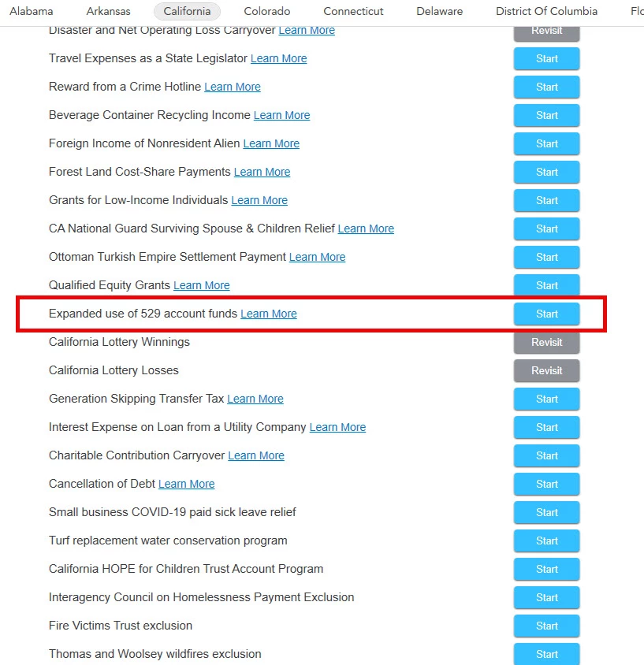
Task: Open Learn More for Disaster and Net Operating Loss
Action: [x=307, y=30]
